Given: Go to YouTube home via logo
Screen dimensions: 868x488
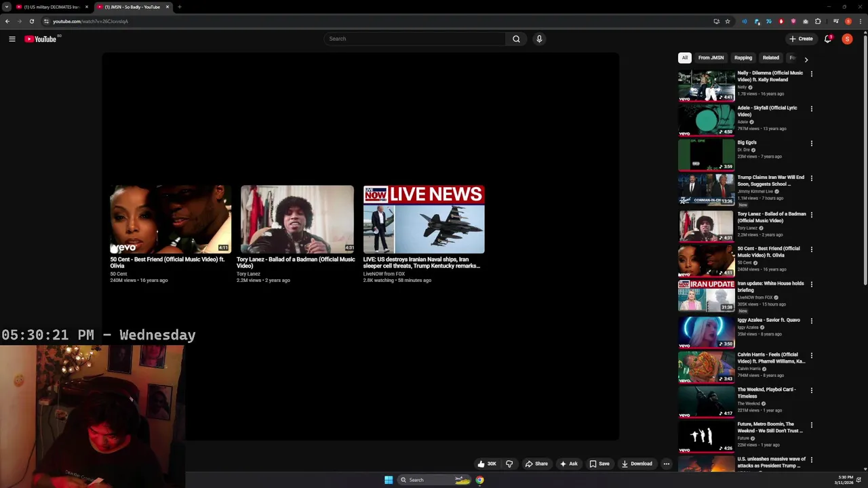Looking at the screenshot, I should click(41, 39).
